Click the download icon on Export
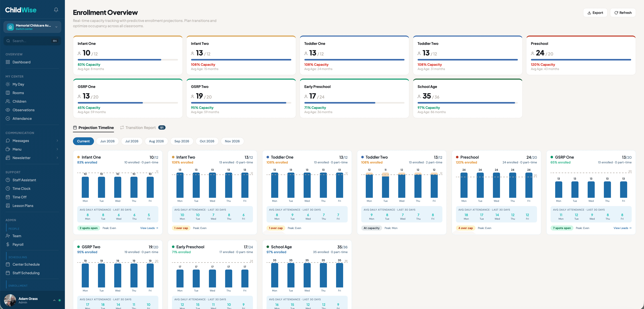Viewport: 644px width, 309px height. coord(589,13)
